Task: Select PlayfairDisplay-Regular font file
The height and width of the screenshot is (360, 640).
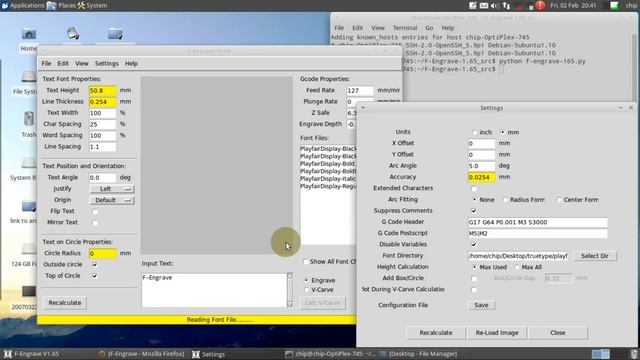Action: click(328, 186)
